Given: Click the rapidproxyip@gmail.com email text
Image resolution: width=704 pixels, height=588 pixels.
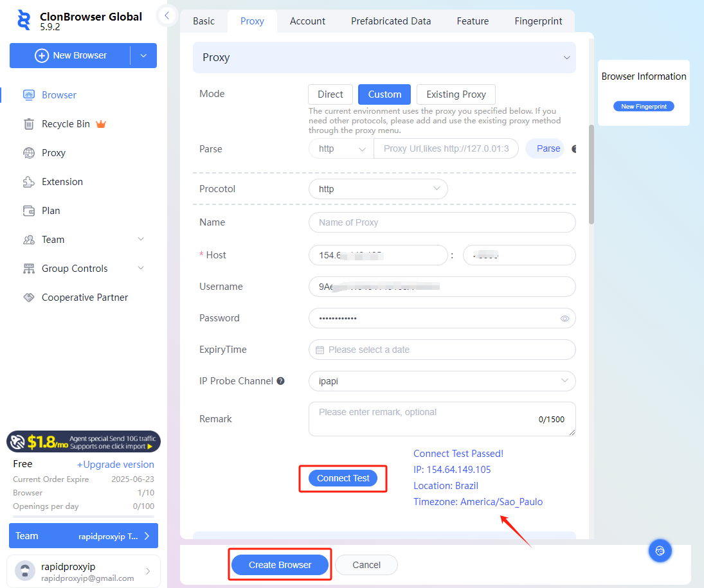Looking at the screenshot, I should pos(87,578).
